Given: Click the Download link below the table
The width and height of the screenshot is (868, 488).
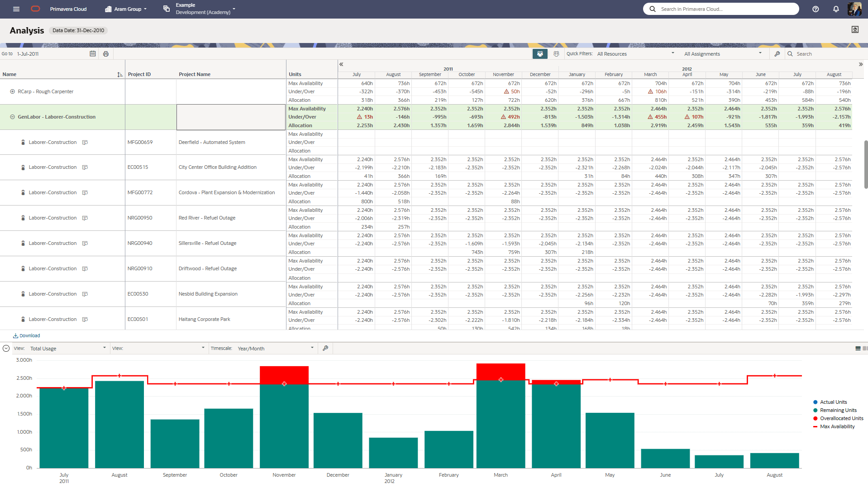Looking at the screenshot, I should coord(26,335).
